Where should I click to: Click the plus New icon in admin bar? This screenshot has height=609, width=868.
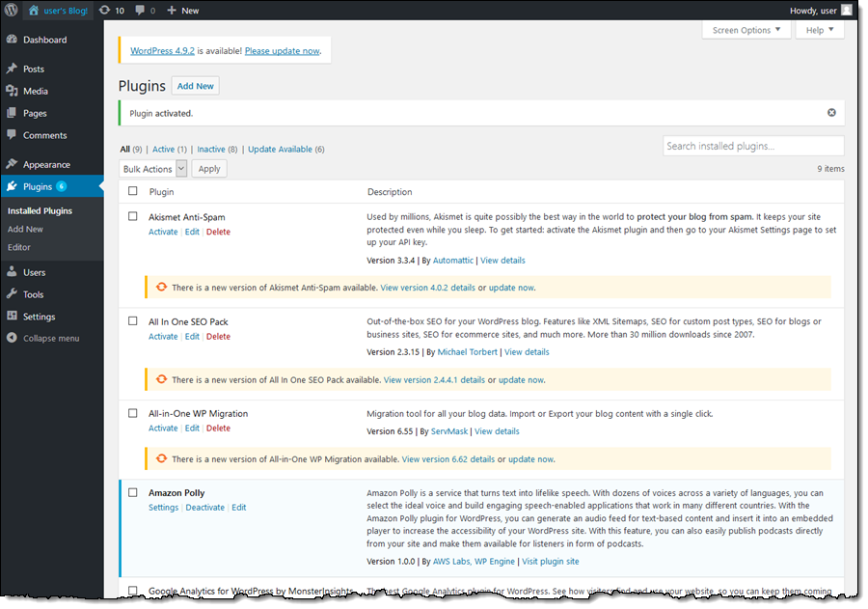(x=172, y=10)
